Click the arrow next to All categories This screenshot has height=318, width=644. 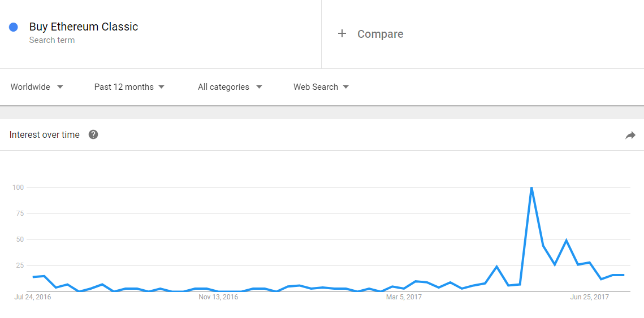coord(259,87)
